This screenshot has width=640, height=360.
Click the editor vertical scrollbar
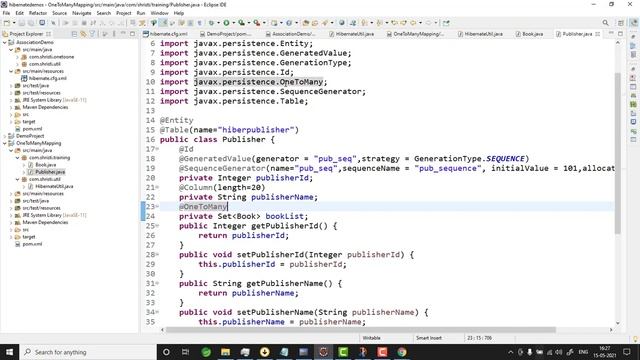(x=618, y=153)
